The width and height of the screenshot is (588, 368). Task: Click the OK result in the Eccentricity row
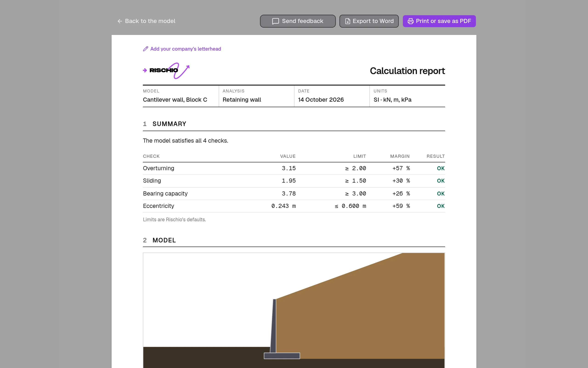(441, 206)
